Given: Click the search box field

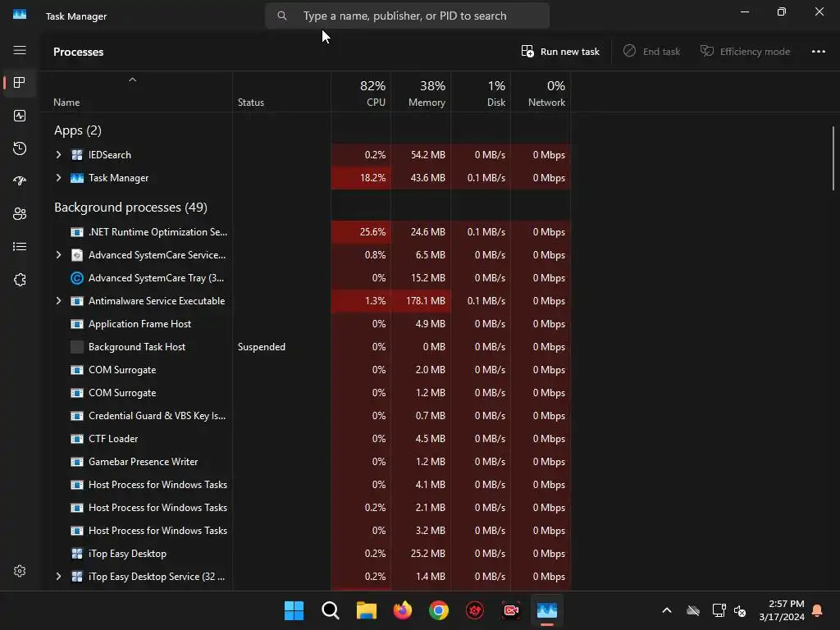Looking at the screenshot, I should coord(407,16).
